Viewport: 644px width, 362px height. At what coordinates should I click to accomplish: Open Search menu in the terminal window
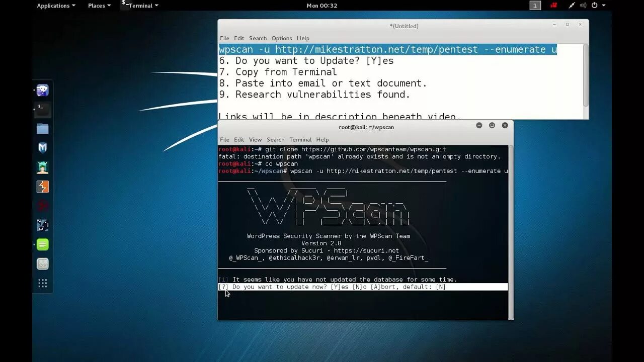(x=275, y=140)
